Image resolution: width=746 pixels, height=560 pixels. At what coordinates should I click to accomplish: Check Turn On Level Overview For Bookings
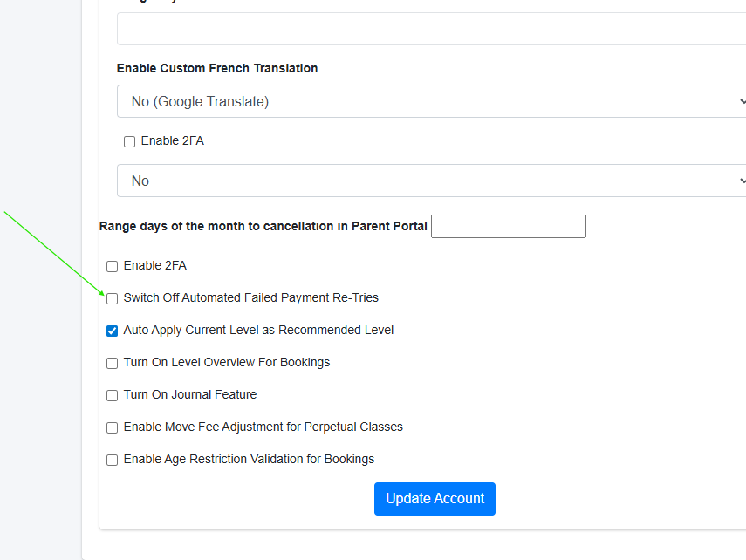click(x=112, y=363)
